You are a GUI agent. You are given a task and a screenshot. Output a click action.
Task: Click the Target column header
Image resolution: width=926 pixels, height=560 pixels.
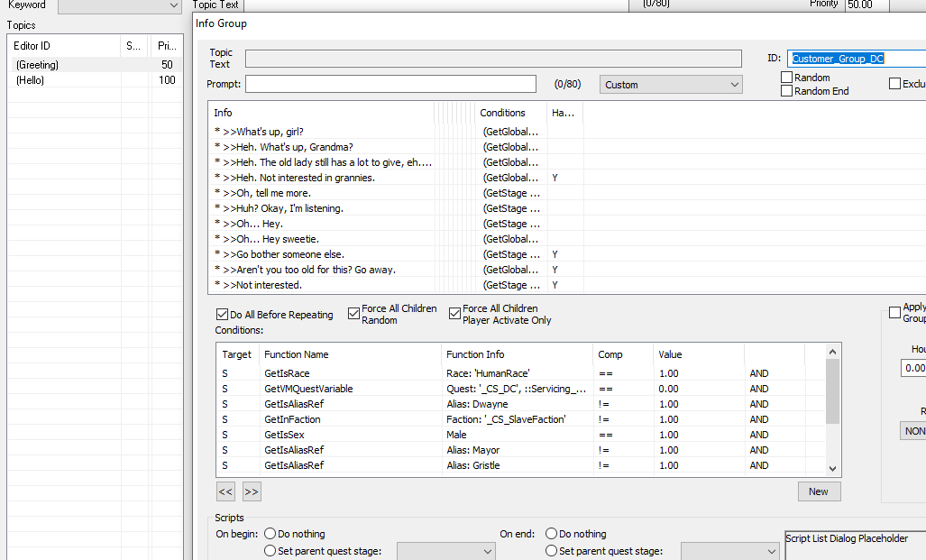(x=237, y=354)
